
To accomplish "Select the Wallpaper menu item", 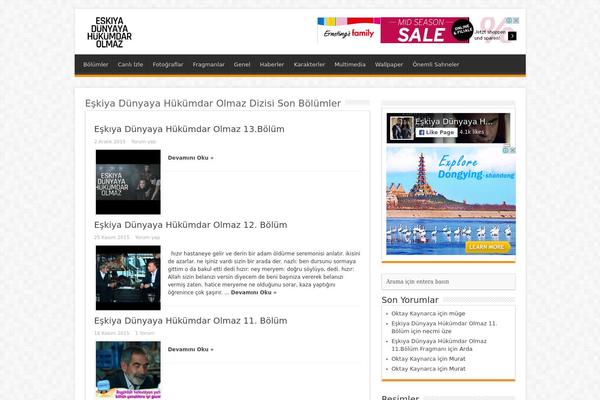I will pos(389,65).
